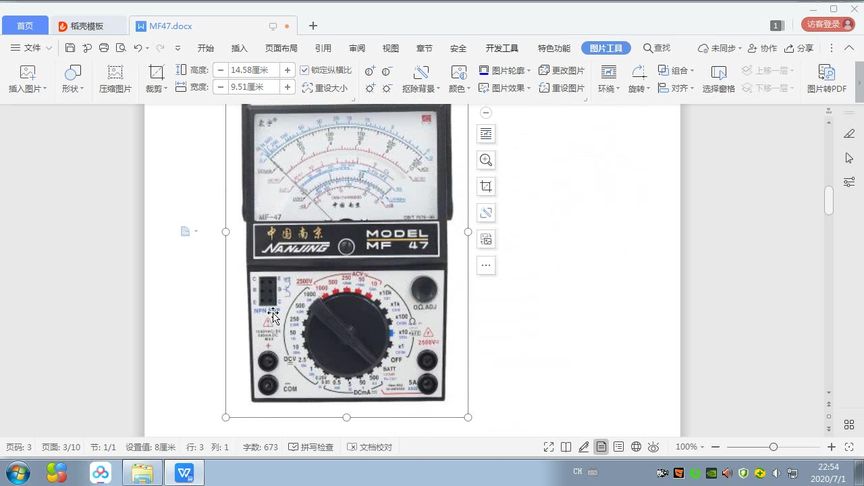The width and height of the screenshot is (864, 486).
Task: Expand the Group (组合) dropdown
Action: pyautogui.click(x=692, y=71)
